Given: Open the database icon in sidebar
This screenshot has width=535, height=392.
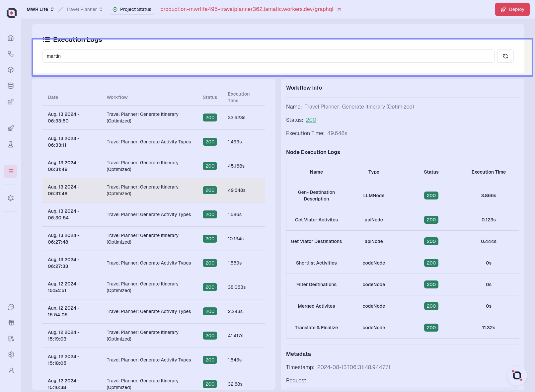Looking at the screenshot, I should (x=11, y=86).
